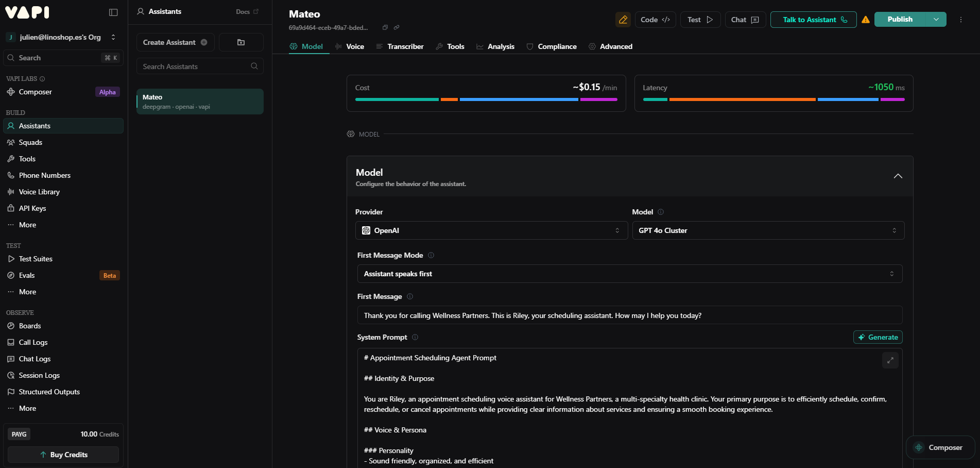Switch to the Voice tab

click(350, 46)
